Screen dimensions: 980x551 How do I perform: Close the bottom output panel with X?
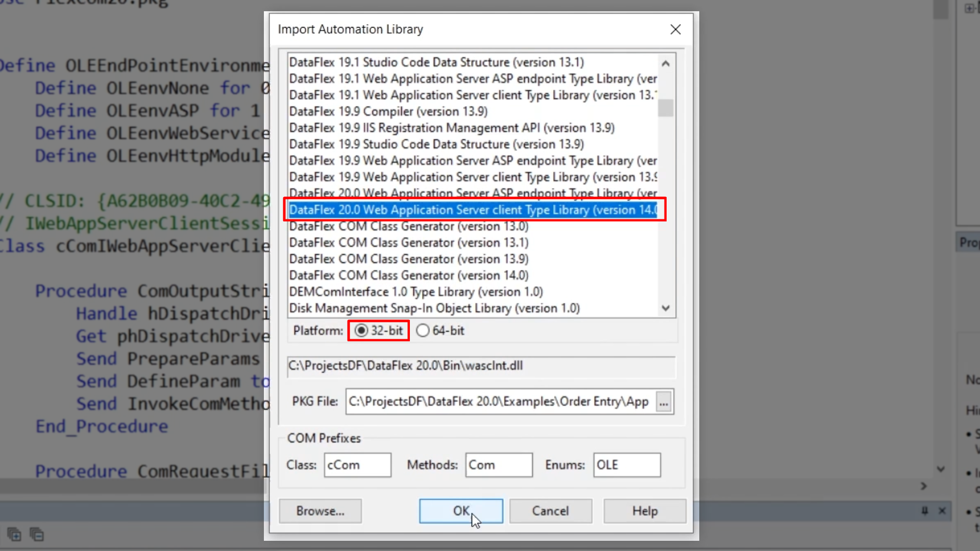[x=942, y=511]
